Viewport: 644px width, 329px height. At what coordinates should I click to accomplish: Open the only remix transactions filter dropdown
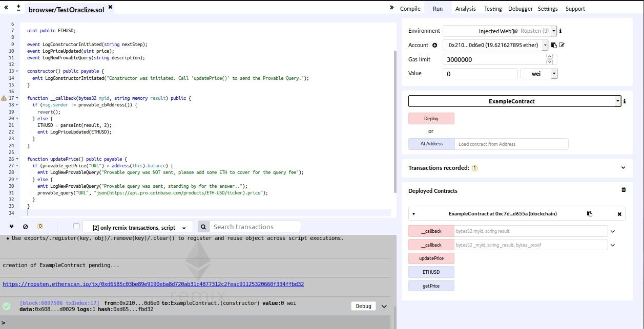click(x=138, y=227)
